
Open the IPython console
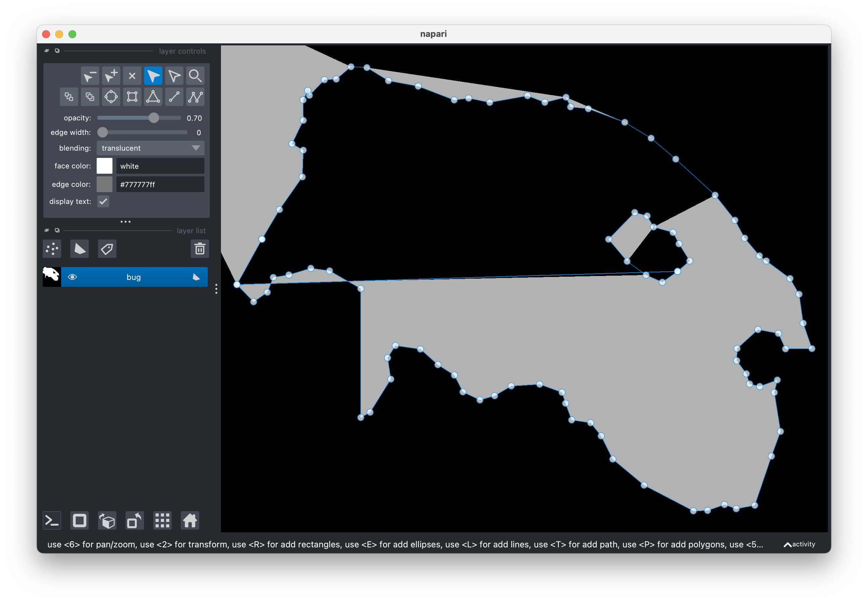52,520
